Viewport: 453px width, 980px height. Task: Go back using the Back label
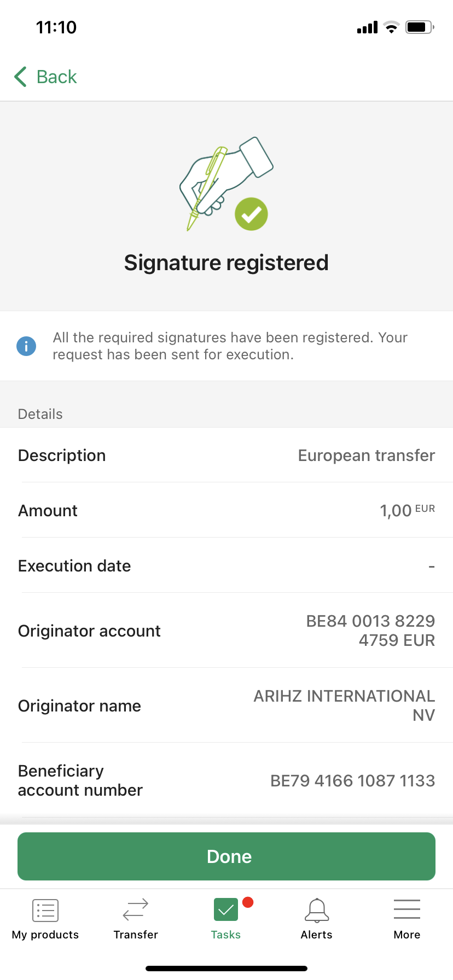click(57, 77)
